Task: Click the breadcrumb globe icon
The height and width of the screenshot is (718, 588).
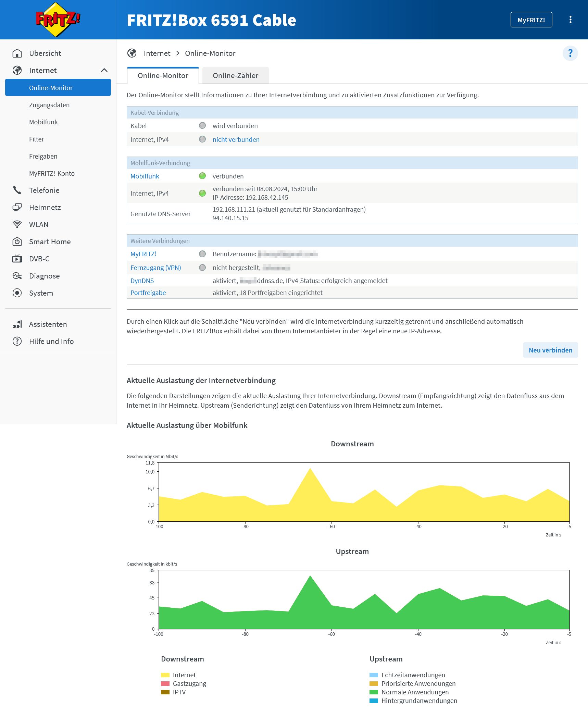Action: tap(132, 53)
